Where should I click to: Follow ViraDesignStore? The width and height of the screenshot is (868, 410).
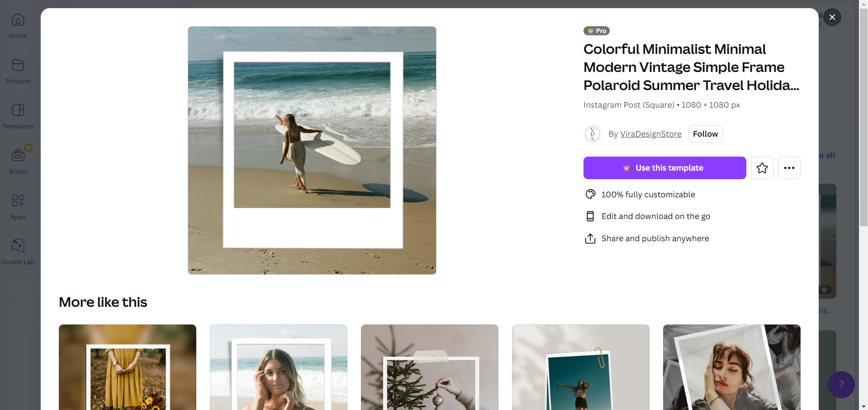click(705, 134)
